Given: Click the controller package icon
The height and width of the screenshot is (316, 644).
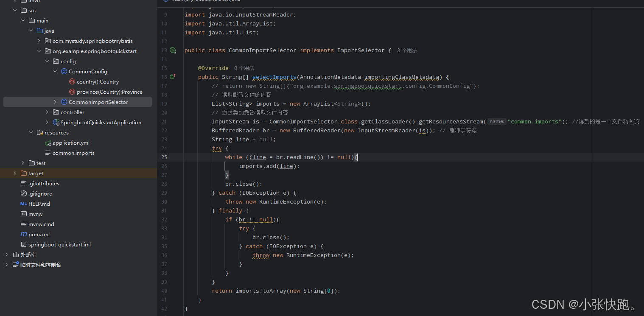Looking at the screenshot, I should click(x=56, y=112).
